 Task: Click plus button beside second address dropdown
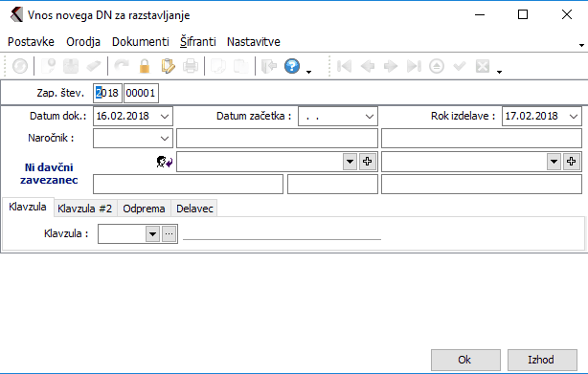pyautogui.click(x=572, y=162)
